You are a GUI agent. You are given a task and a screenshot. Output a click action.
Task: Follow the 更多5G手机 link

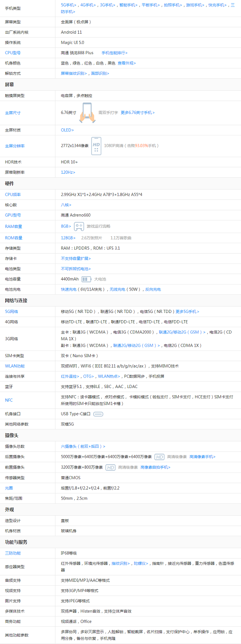coord(187,312)
